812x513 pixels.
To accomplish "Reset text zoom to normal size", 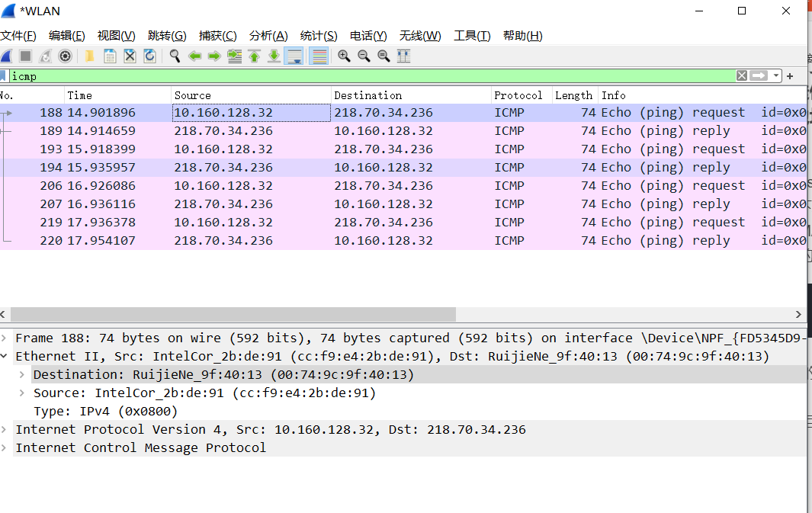I will click(x=384, y=56).
